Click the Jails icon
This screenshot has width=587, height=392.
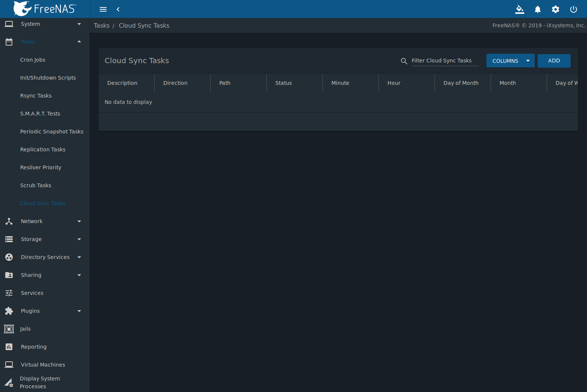[9, 329]
